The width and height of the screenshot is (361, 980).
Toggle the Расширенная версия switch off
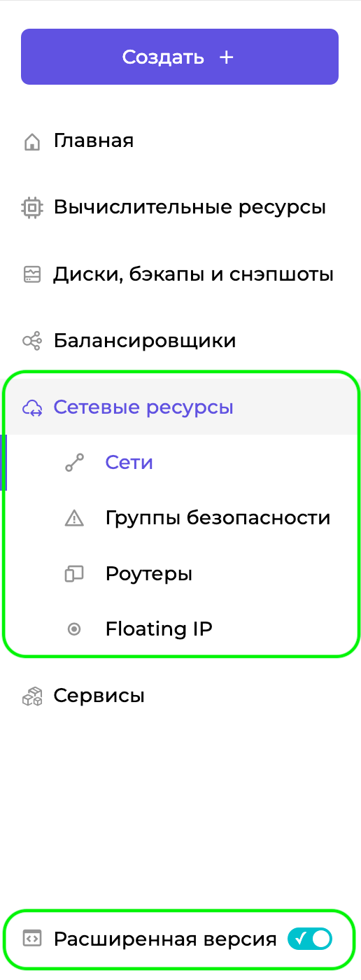(310, 939)
